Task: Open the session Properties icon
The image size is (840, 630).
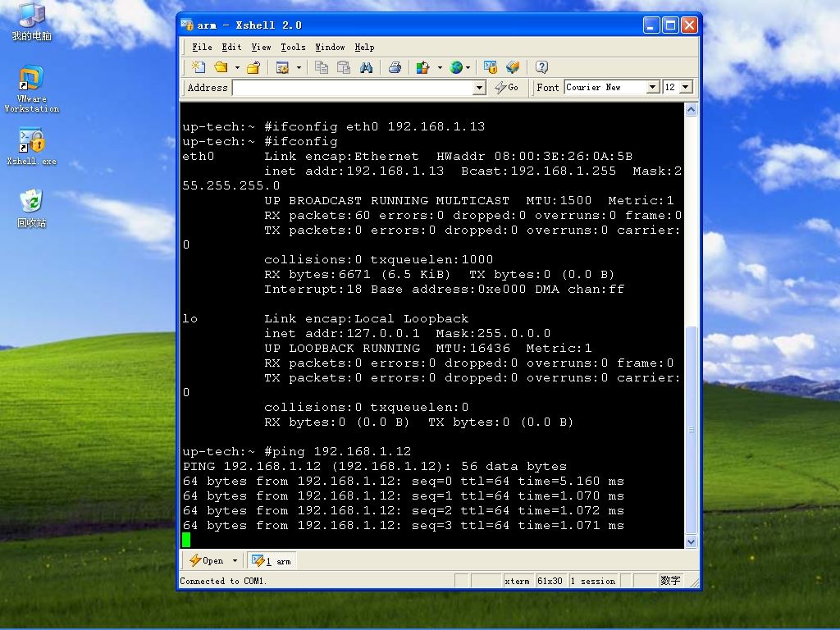Action: (x=282, y=67)
